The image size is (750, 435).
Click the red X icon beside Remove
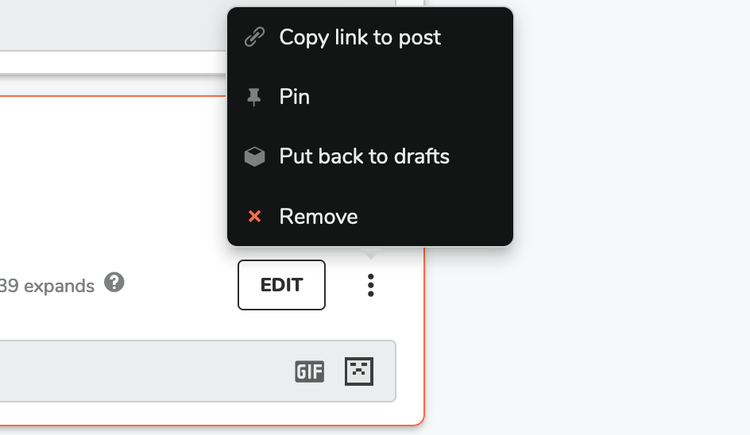point(254,216)
